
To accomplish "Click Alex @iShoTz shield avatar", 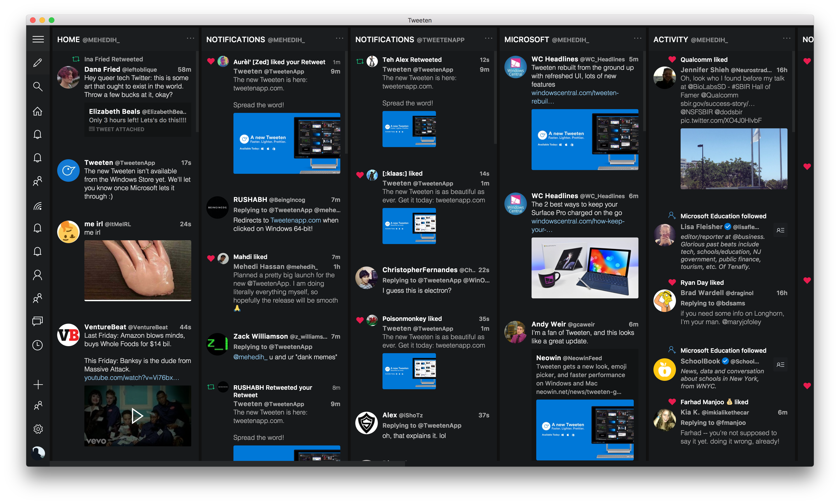I will coord(366,423).
